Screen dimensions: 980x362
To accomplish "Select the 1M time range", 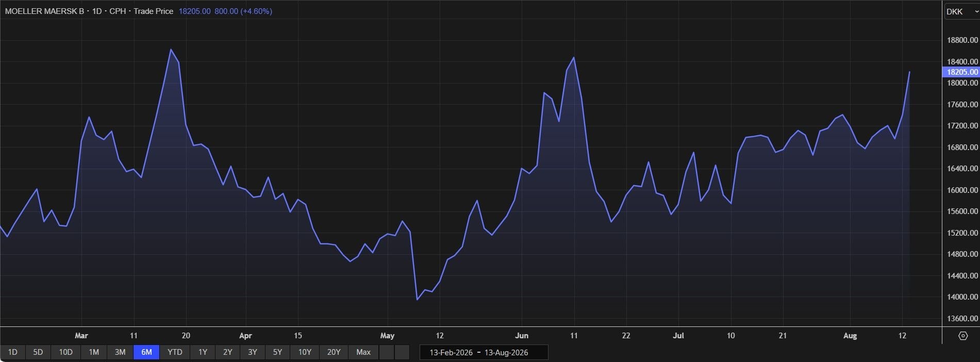I will 94,352.
